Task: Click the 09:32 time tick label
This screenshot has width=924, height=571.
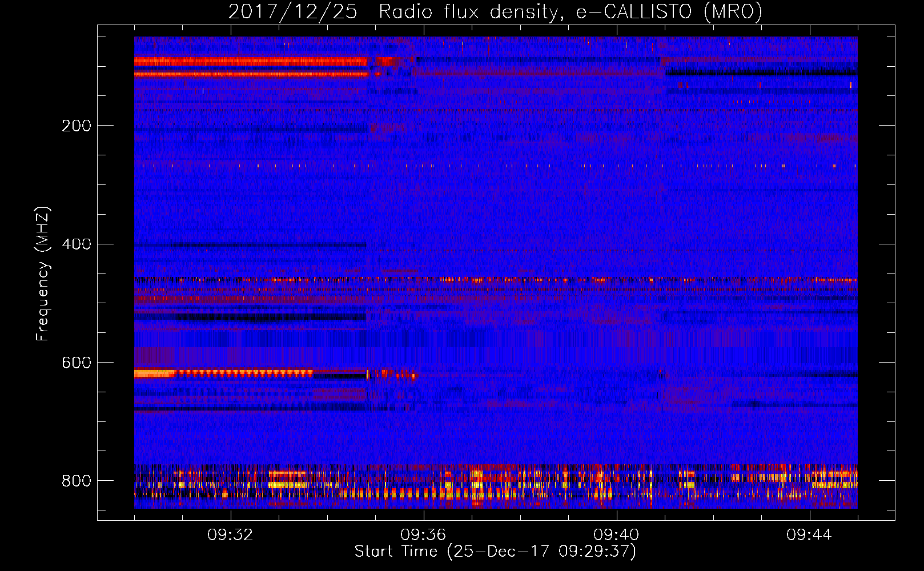Action: 230,535
